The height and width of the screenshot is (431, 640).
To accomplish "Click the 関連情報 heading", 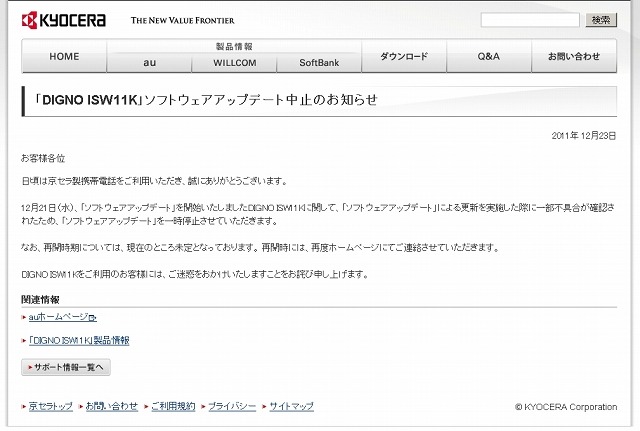I will (40, 300).
